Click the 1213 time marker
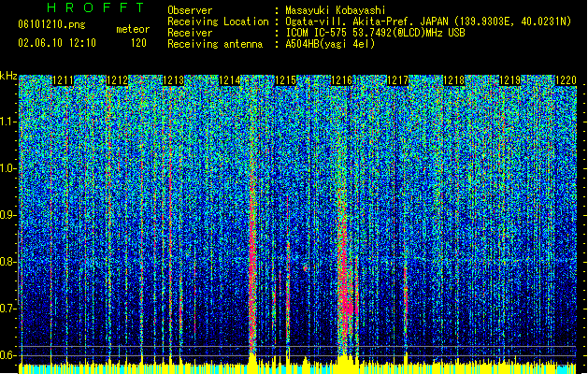 [x=173, y=80]
